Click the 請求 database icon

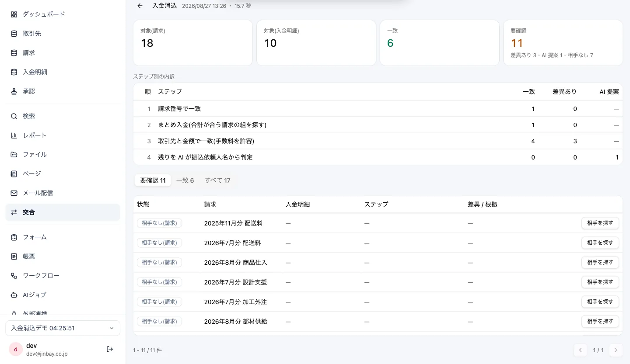click(14, 52)
